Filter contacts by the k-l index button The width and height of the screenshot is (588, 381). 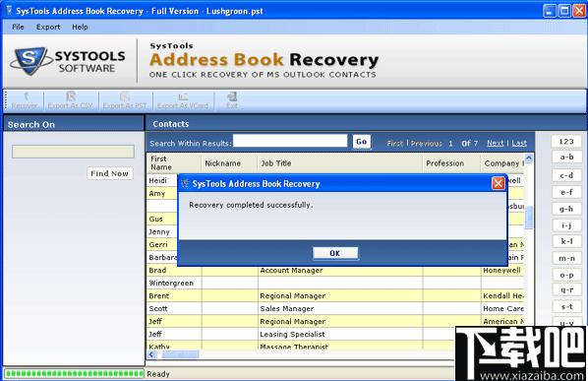[x=566, y=241]
